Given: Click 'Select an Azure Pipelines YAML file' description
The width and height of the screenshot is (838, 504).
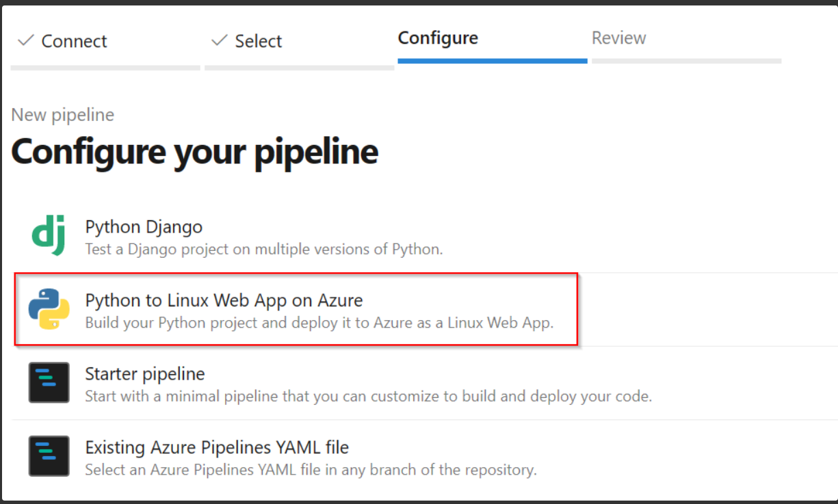Looking at the screenshot, I should click(311, 470).
